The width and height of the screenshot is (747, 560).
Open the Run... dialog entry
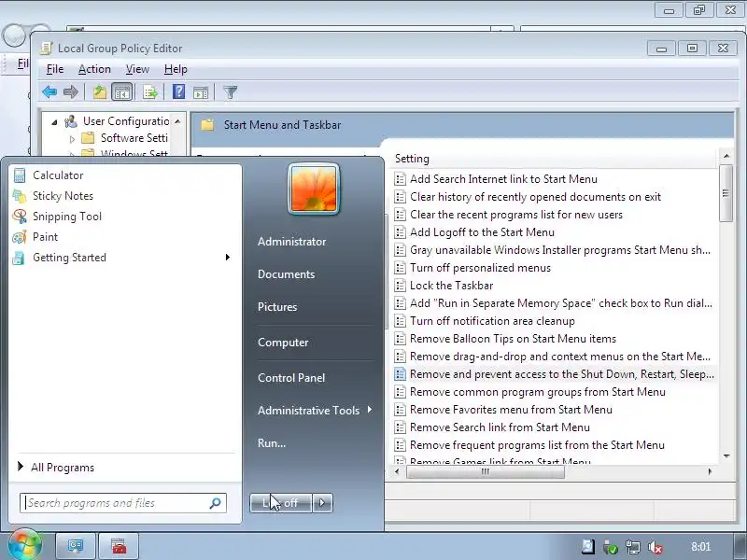[x=272, y=442]
